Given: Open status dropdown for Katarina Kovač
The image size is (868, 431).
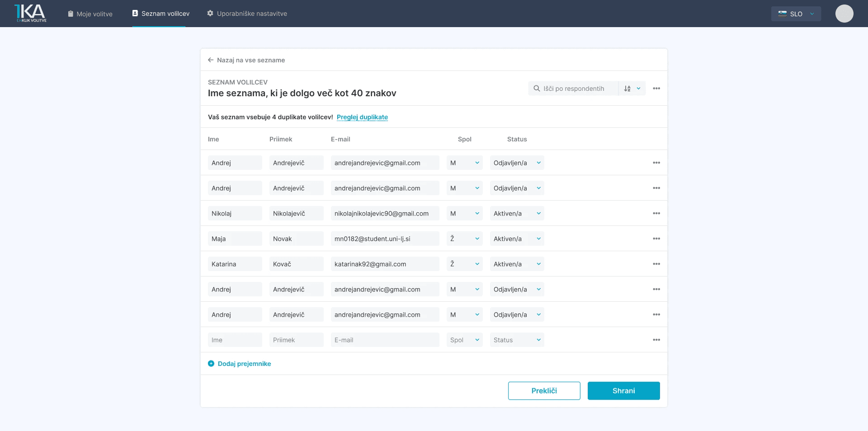Looking at the screenshot, I should [517, 264].
